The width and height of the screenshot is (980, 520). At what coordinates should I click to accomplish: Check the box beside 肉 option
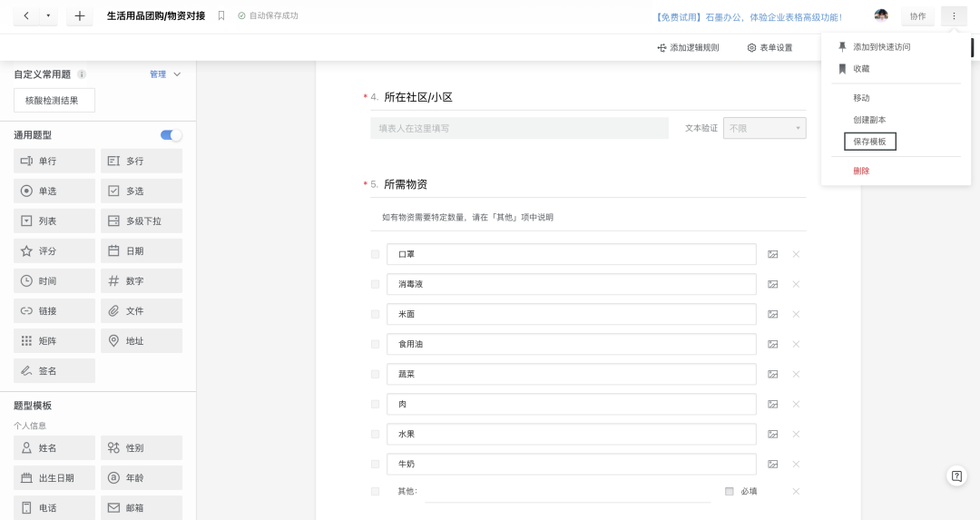[375, 405]
